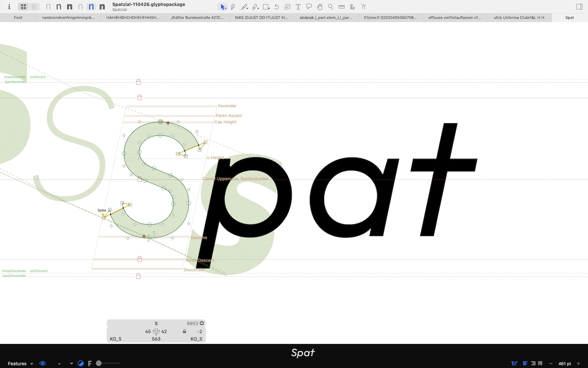The width and height of the screenshot is (588, 368).
Task: Select the Measurement ruler tool
Action: coord(341,7)
